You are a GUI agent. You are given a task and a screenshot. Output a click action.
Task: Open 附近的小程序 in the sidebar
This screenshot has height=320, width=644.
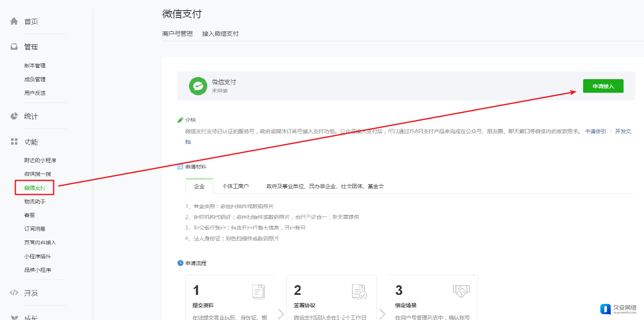point(40,160)
